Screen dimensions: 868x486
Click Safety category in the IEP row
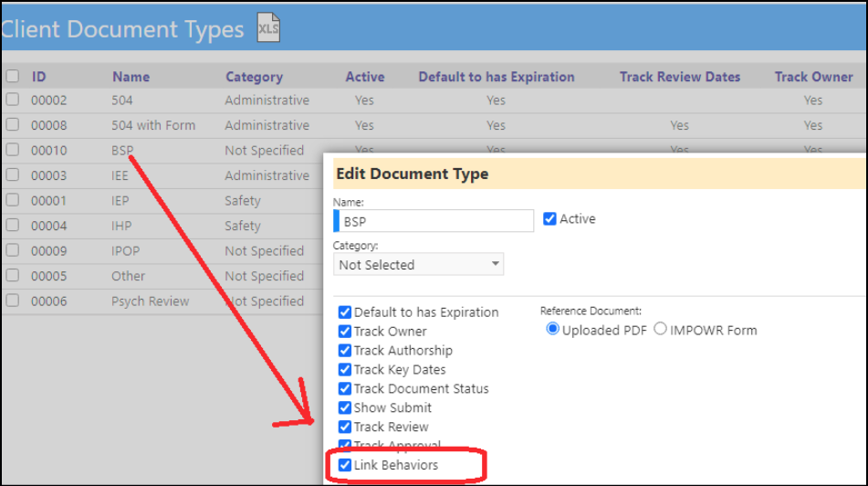pyautogui.click(x=243, y=201)
